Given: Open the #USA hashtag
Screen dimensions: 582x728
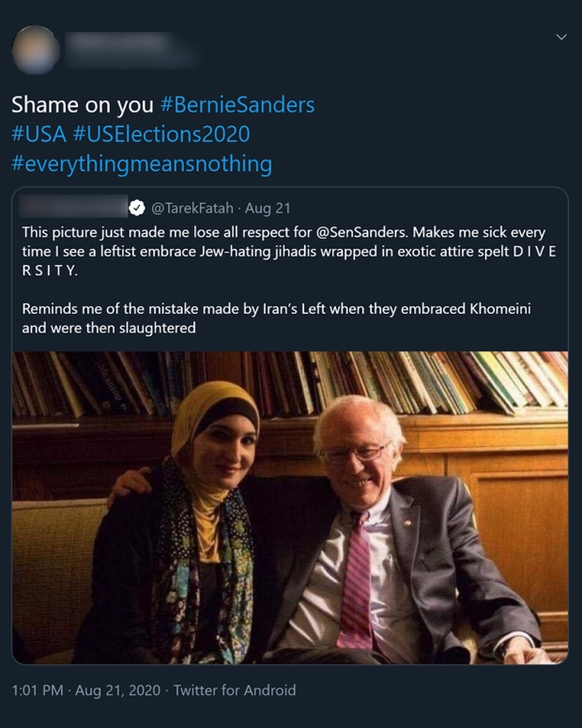Looking at the screenshot, I should pos(38,134).
